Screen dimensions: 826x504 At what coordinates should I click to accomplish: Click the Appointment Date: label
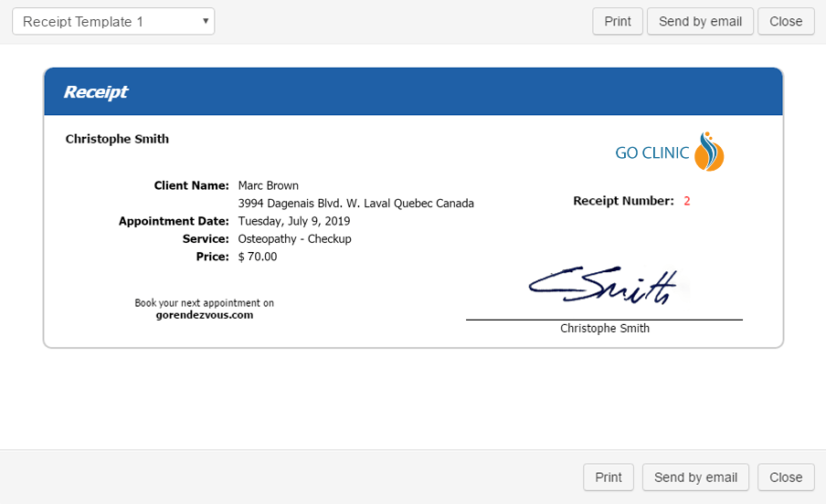coord(174,221)
